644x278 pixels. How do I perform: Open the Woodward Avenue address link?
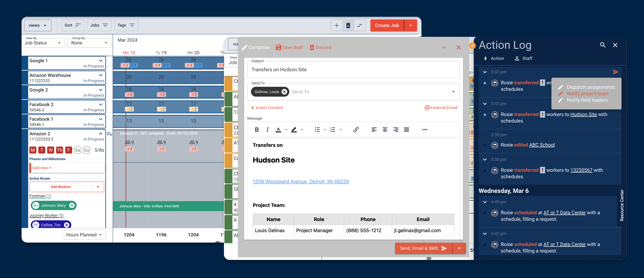tap(300, 181)
